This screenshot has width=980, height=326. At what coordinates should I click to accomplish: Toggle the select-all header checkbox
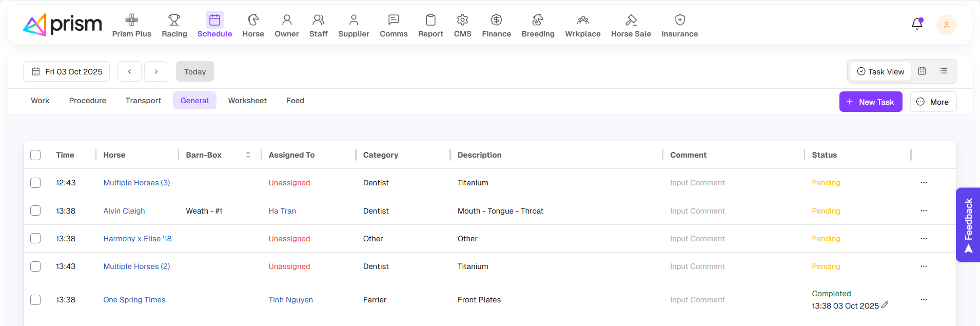(x=35, y=155)
